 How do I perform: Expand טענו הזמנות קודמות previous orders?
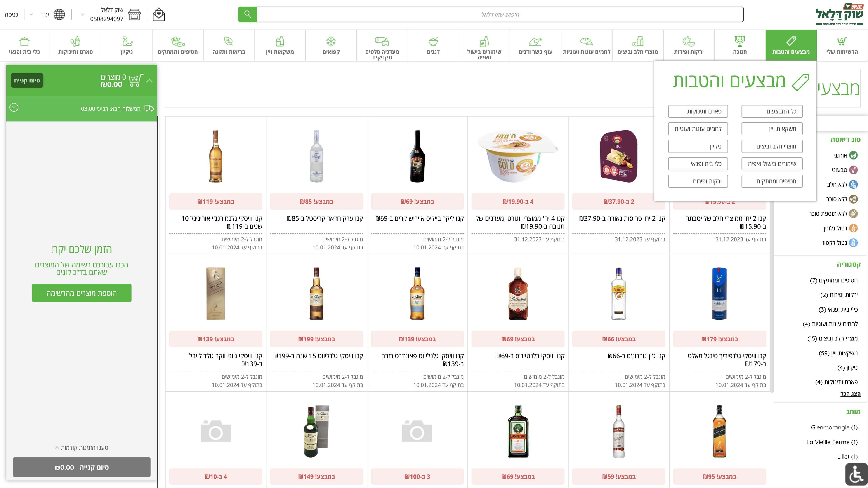[82, 448]
